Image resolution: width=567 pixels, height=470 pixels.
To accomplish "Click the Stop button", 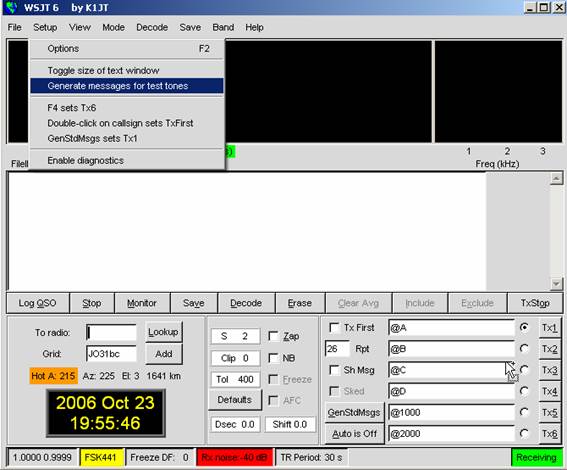I will [x=92, y=303].
